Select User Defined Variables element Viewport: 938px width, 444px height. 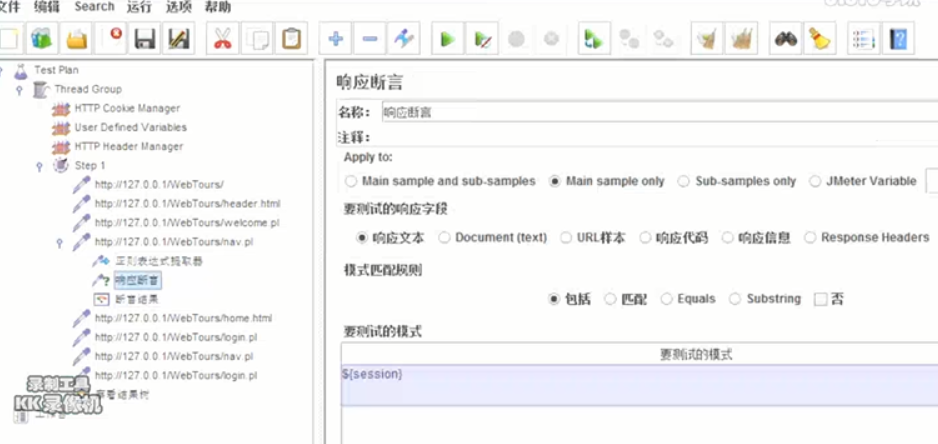click(x=130, y=127)
